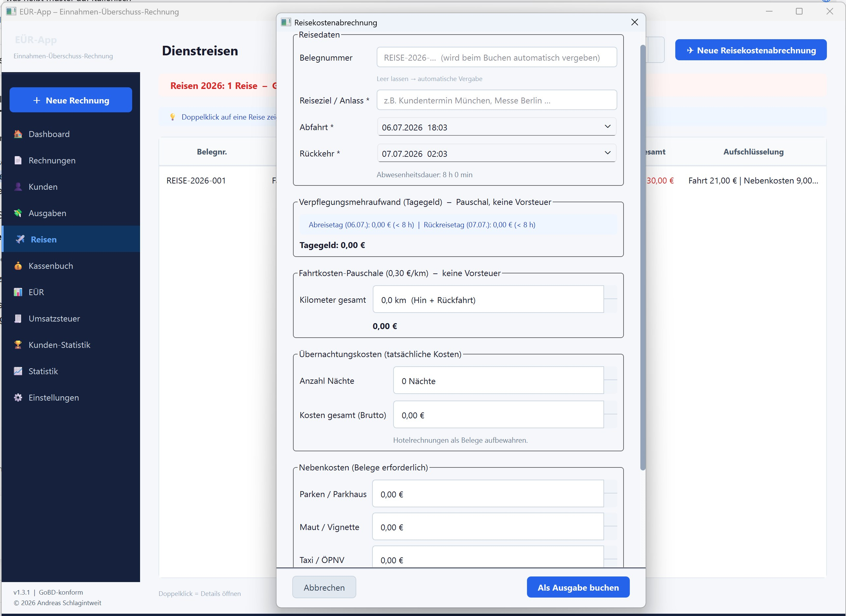Cancel the dialog with Abbrechen
Screen dimensions: 846x616
(x=324, y=587)
